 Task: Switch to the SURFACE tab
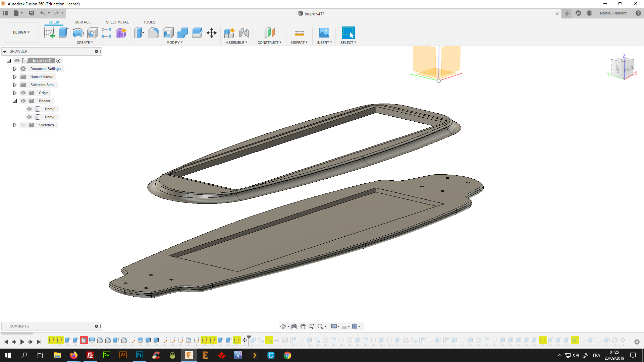pos(83,22)
